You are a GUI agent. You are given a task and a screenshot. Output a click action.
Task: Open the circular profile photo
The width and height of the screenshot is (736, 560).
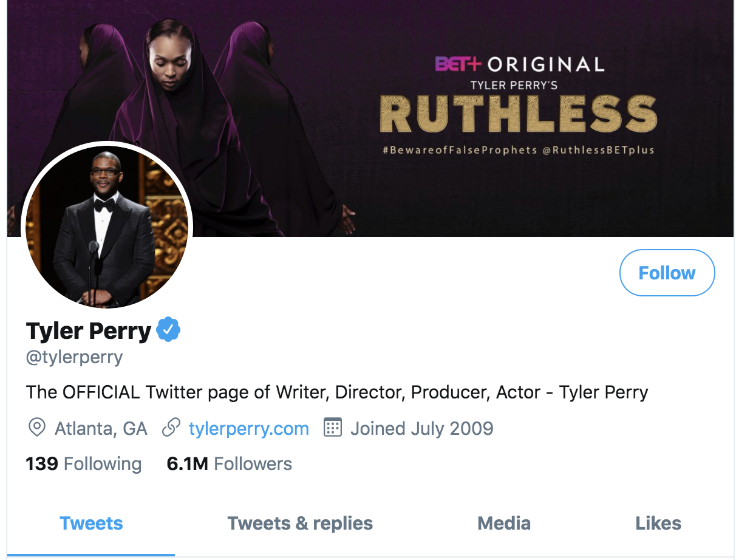(x=107, y=226)
